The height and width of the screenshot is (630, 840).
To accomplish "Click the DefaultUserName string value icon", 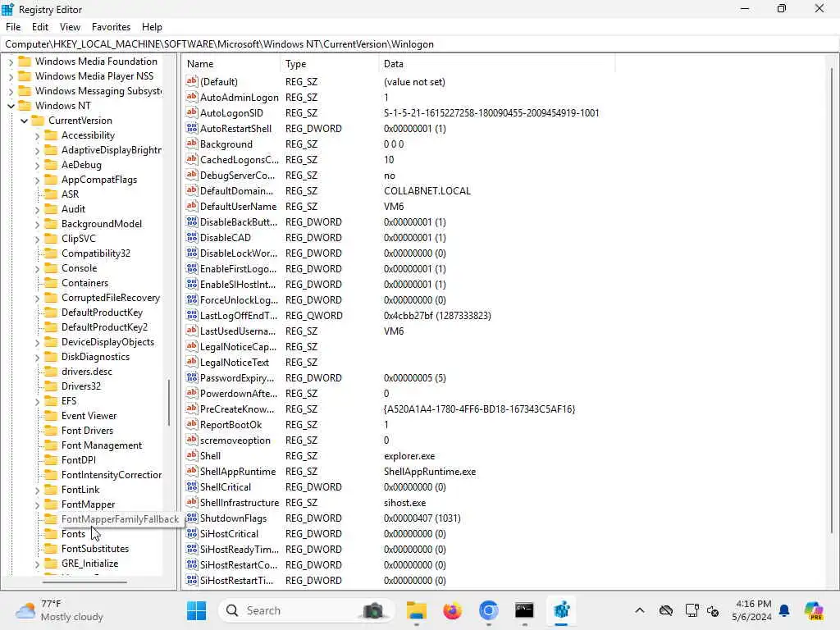I will coord(192,206).
